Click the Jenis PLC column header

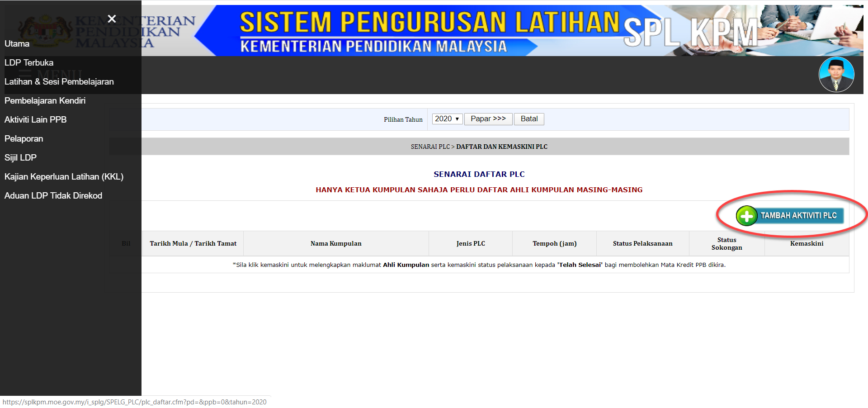point(471,244)
